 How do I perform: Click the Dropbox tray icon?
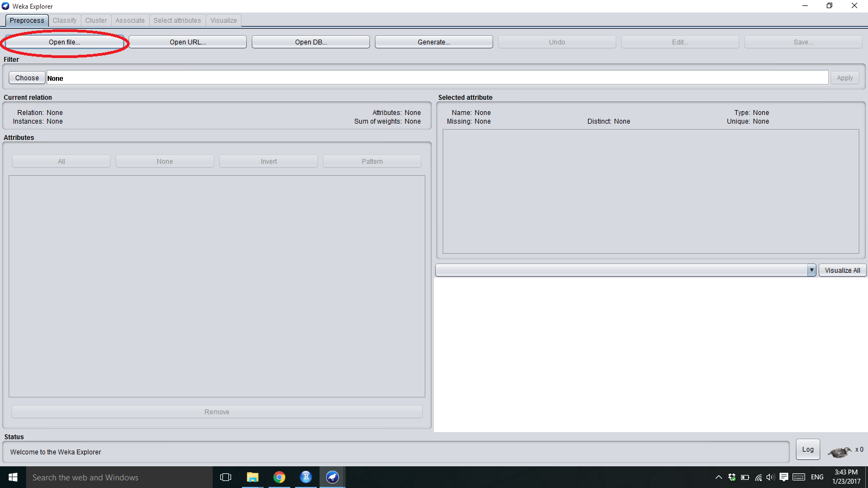tap(732, 477)
